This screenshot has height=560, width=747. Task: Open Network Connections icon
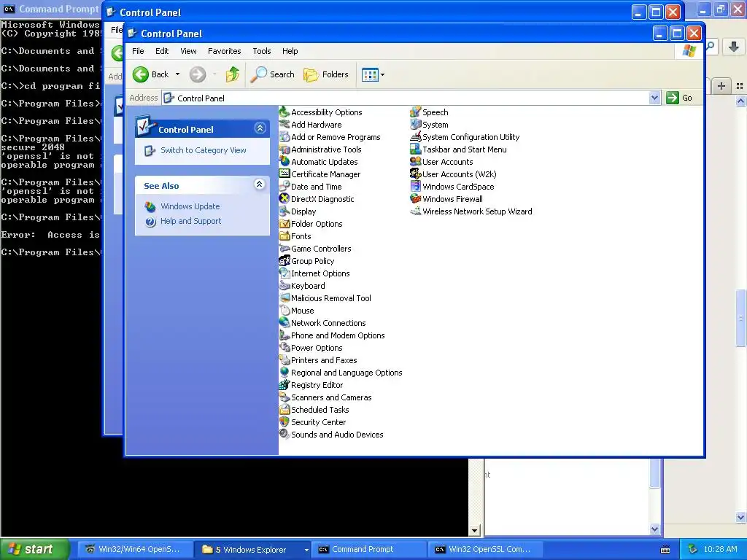285,322
